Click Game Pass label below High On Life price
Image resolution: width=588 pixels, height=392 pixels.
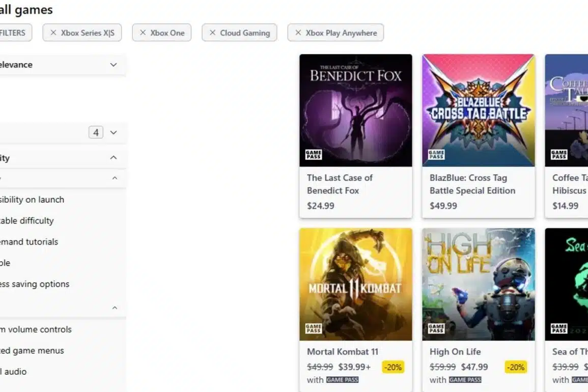coord(465,380)
